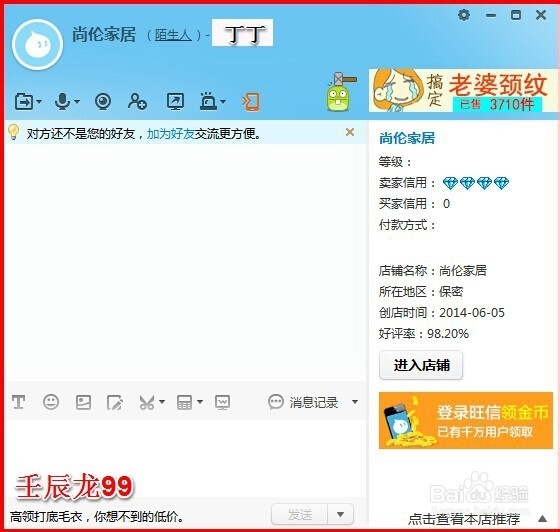Maximize the chat window
This screenshot has width=560, height=532.
click(516, 15)
